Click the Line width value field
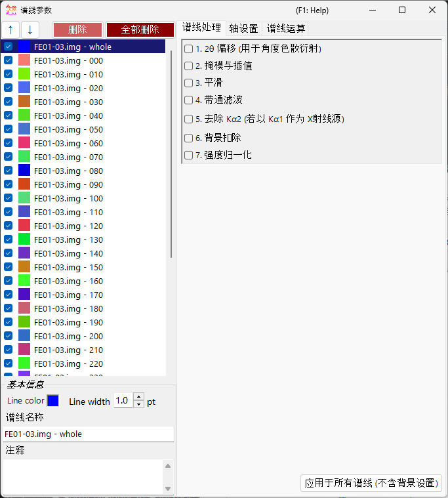Image resolution: width=448 pixels, height=498 pixels. (123, 401)
